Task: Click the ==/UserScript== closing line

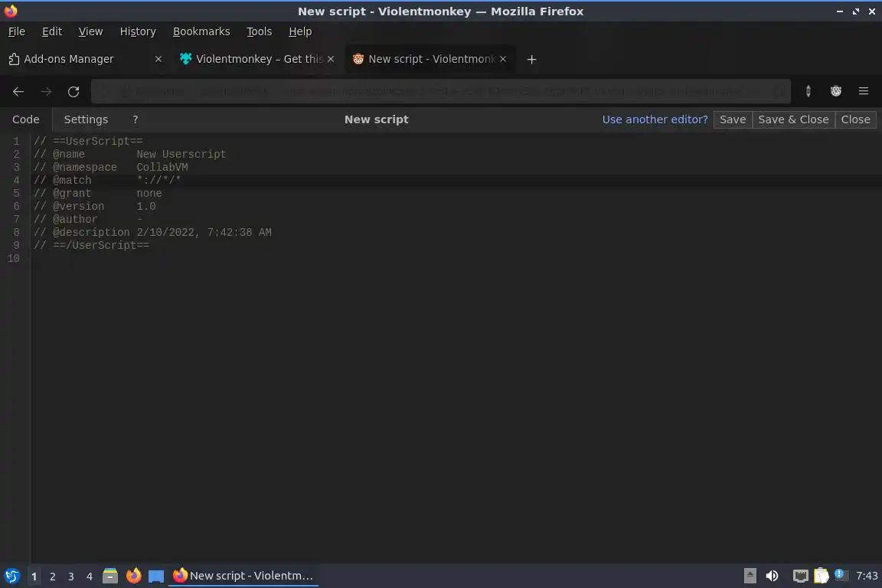Action: pyautogui.click(x=91, y=245)
